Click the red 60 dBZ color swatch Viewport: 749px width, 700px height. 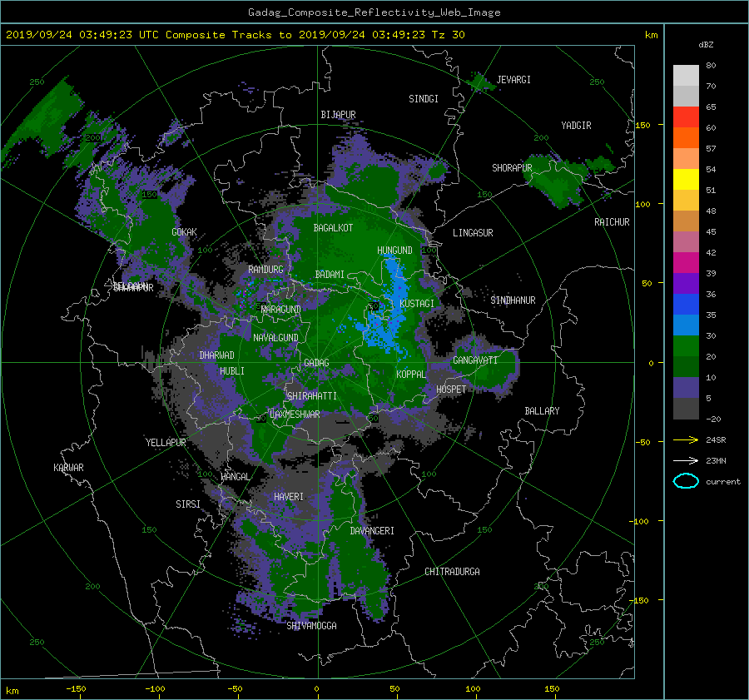click(686, 117)
